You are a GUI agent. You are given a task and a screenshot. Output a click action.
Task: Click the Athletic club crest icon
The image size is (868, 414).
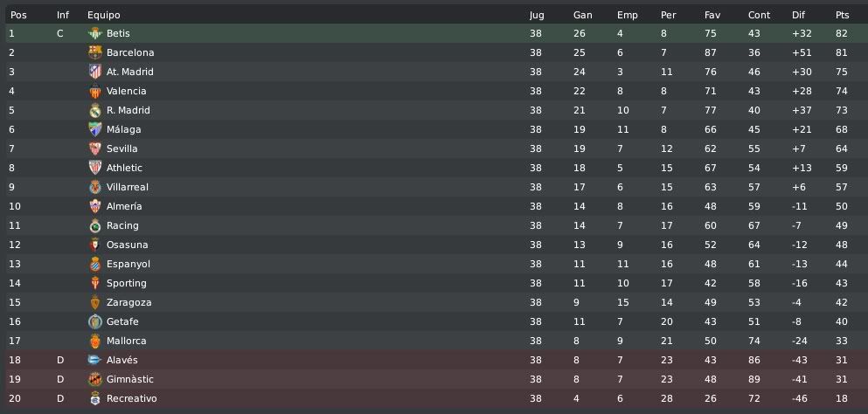(95, 168)
